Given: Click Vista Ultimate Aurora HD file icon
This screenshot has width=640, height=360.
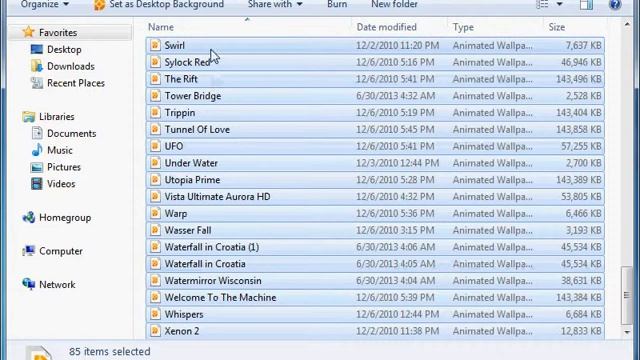Looking at the screenshot, I should [x=155, y=197].
